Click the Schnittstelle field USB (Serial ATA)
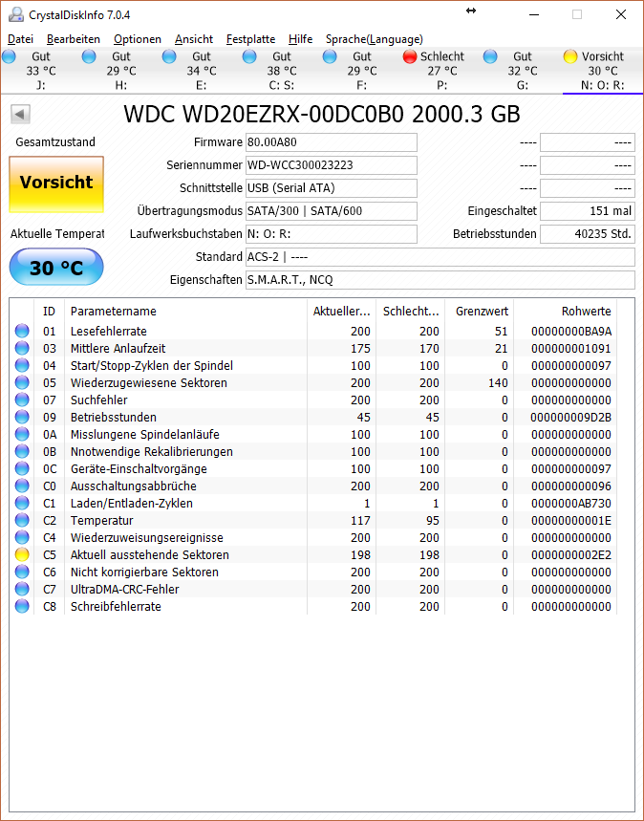This screenshot has width=644, height=821. [x=332, y=188]
